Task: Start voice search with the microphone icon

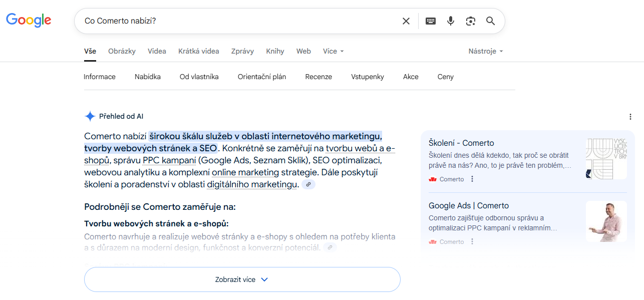Action: [451, 21]
